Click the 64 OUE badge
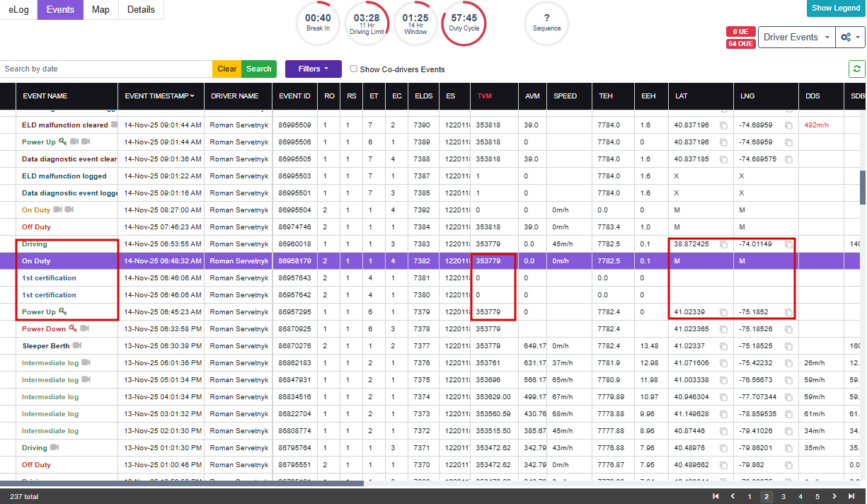 pyautogui.click(x=740, y=44)
